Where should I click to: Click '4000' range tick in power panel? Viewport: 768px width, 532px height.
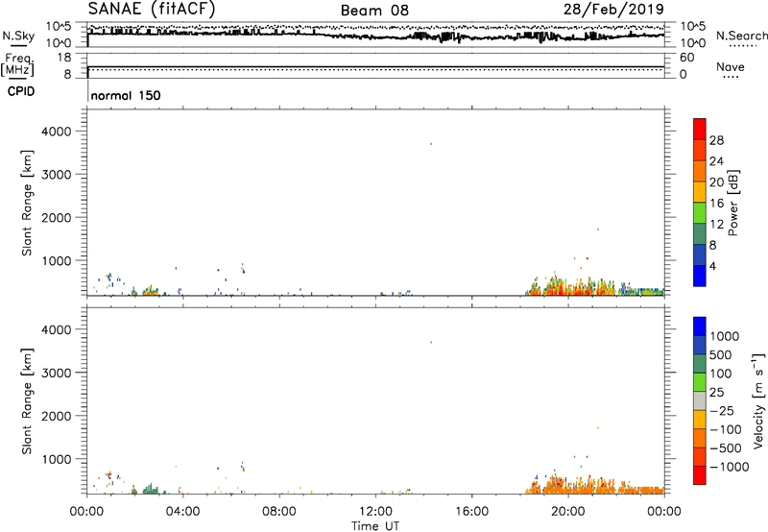[56, 132]
